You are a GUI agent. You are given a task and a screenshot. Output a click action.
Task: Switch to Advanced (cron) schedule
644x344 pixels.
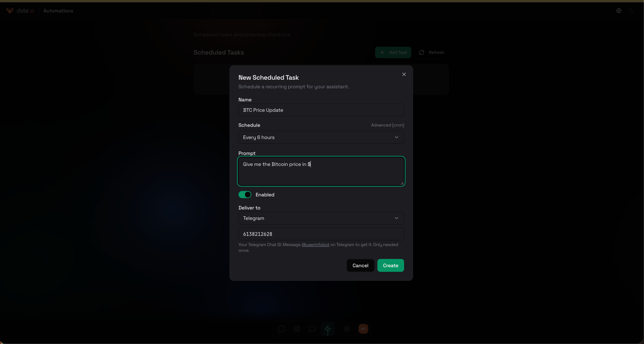tap(387, 125)
